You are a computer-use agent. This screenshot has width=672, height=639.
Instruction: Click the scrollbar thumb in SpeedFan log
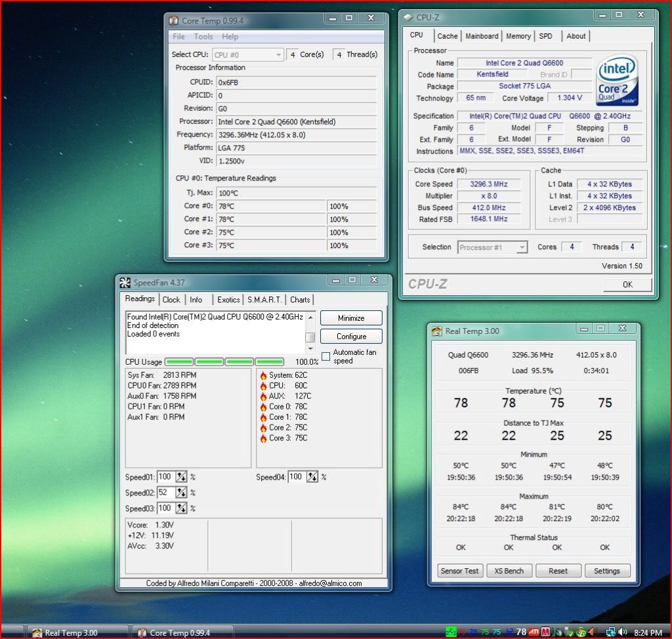click(310, 337)
